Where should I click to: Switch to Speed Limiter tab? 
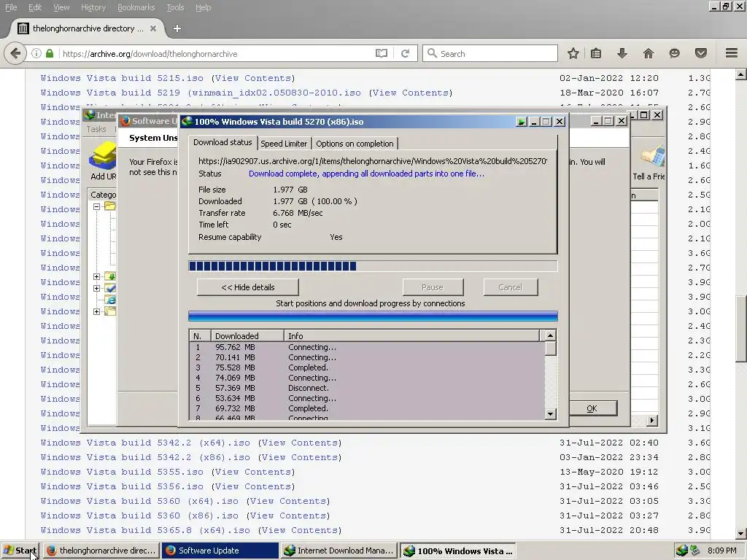[x=284, y=144]
